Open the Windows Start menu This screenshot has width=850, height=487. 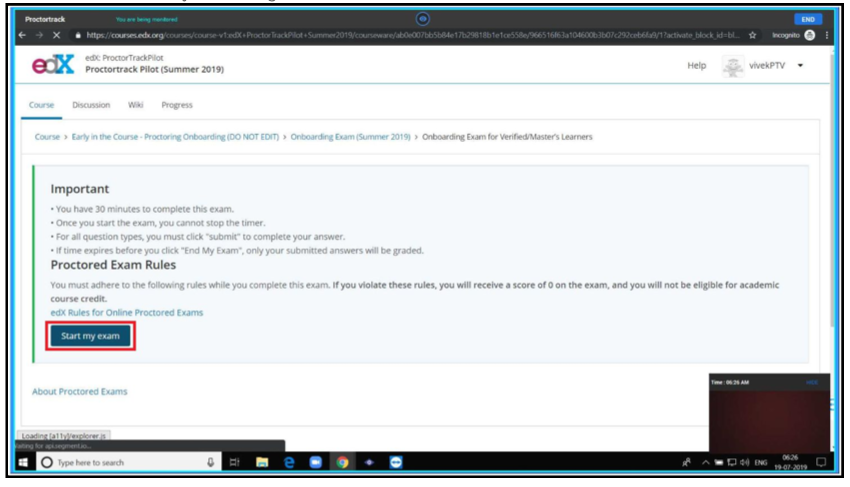23,463
